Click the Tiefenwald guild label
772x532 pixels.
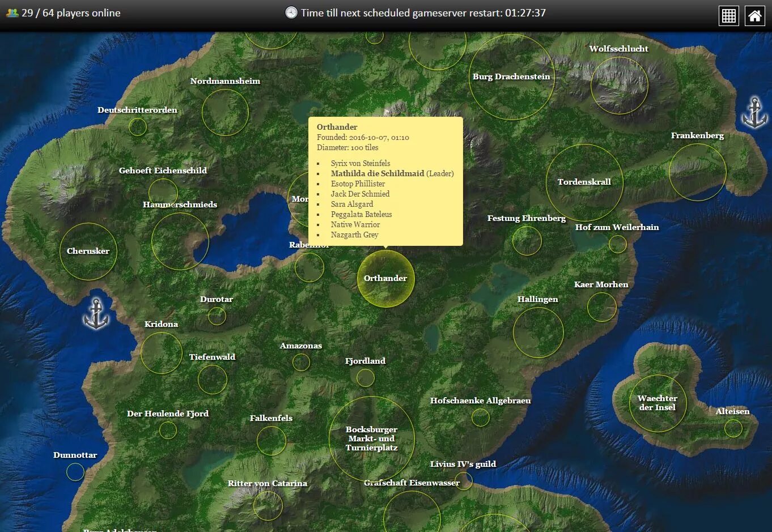[212, 357]
